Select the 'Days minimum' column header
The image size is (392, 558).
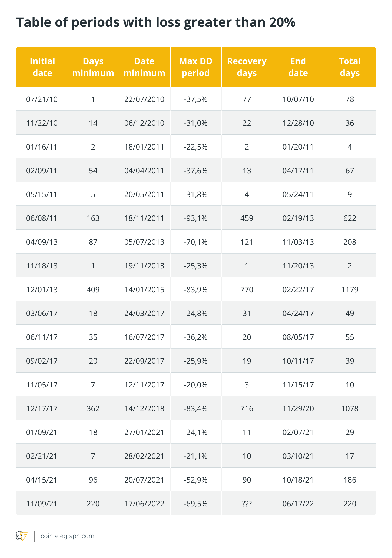93,67
